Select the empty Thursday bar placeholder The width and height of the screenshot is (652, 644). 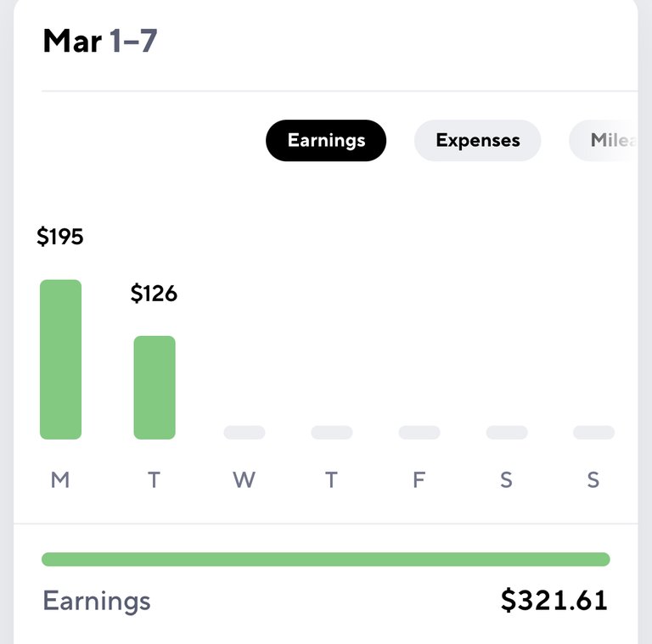click(332, 433)
